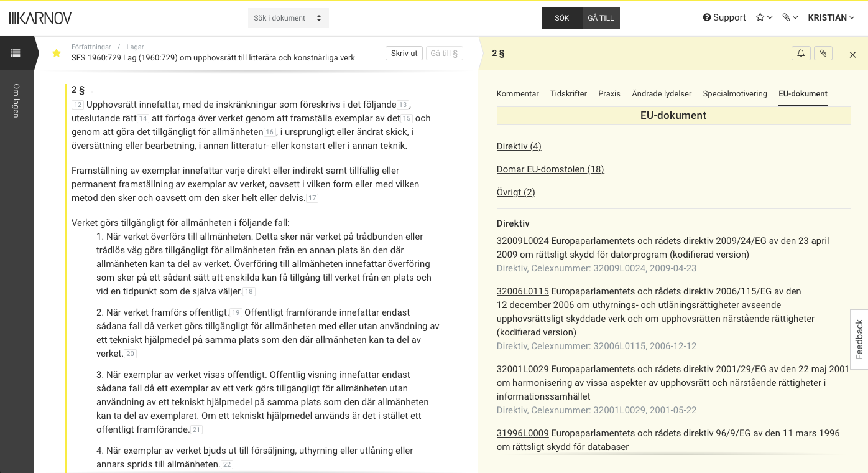Open footnote marker 22
Image resolution: width=868 pixels, height=473 pixels.
pos(227,464)
